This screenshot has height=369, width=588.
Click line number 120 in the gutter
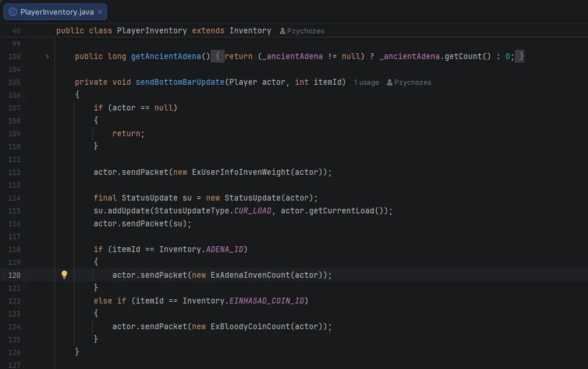point(14,275)
